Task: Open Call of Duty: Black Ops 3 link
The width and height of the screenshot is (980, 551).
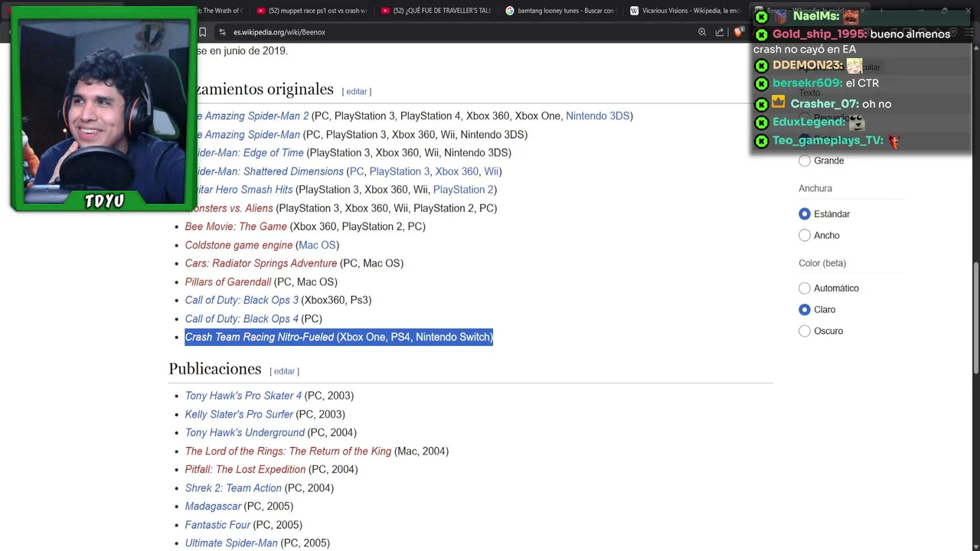Action: [242, 300]
